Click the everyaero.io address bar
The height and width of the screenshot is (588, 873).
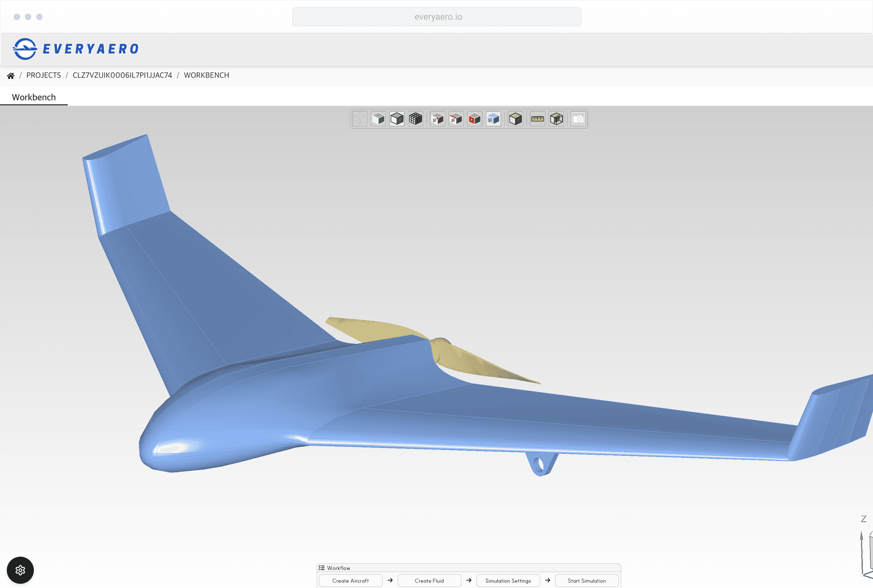click(x=436, y=17)
